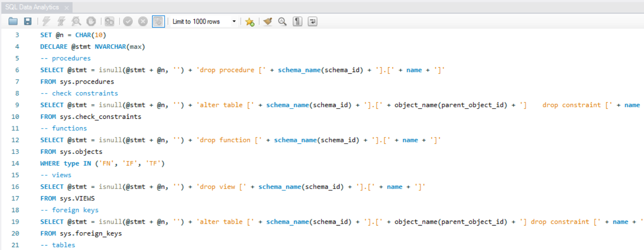
Task: Close the SQL Data Analytics tab
Action: pos(67,8)
